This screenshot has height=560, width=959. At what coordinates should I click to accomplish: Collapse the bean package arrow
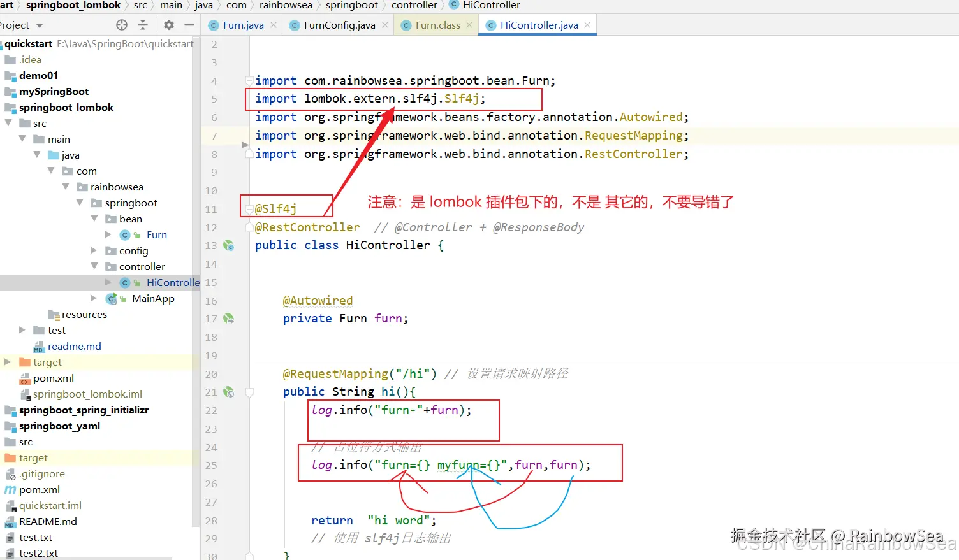point(94,218)
